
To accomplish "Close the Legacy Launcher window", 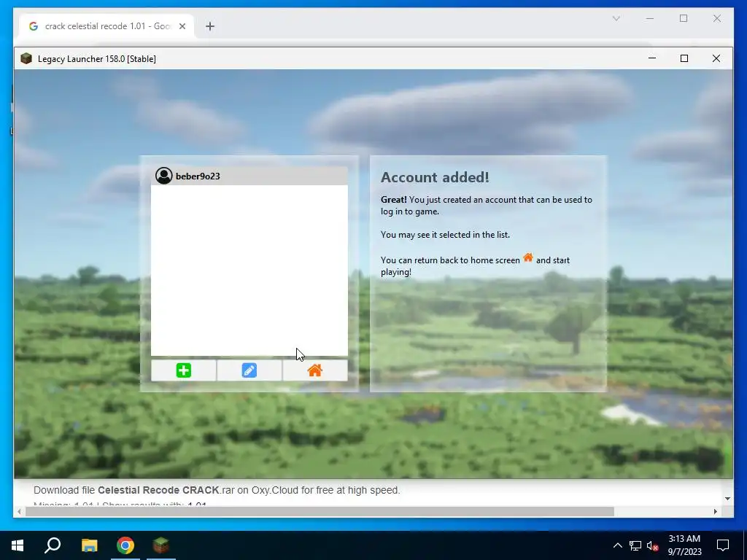I will pos(716,58).
